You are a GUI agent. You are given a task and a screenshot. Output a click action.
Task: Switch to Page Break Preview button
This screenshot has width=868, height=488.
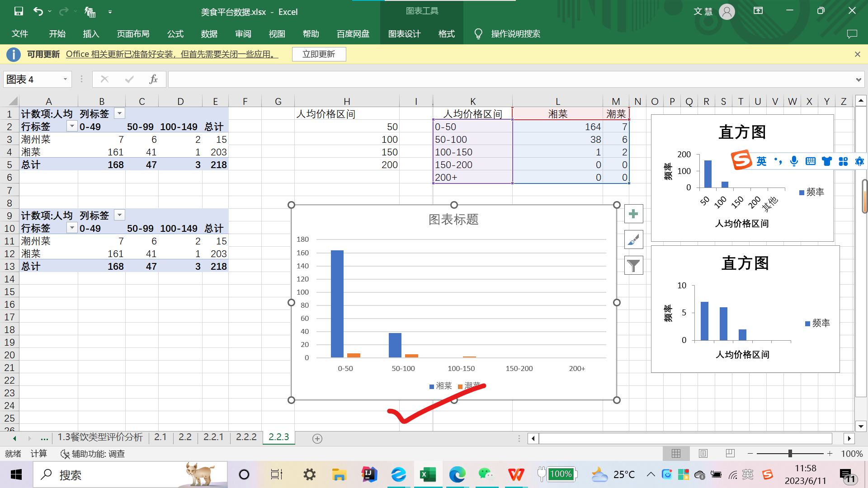[730, 453]
